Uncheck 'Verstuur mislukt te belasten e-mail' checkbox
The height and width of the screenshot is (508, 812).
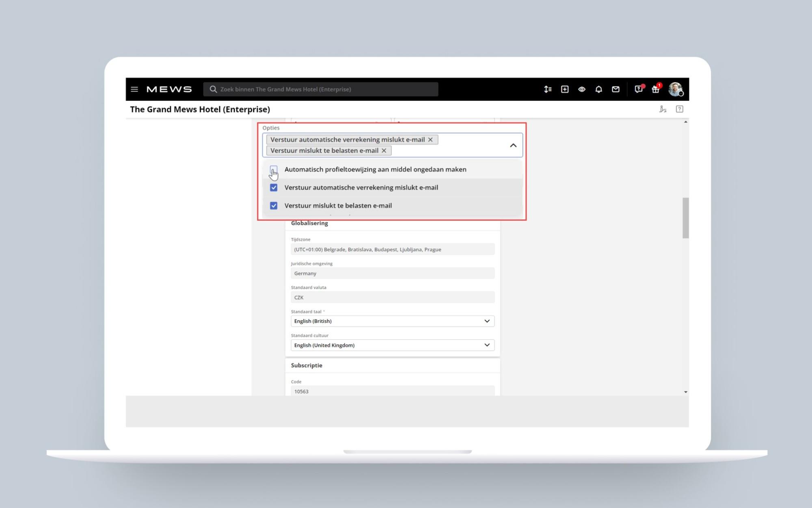pos(274,206)
